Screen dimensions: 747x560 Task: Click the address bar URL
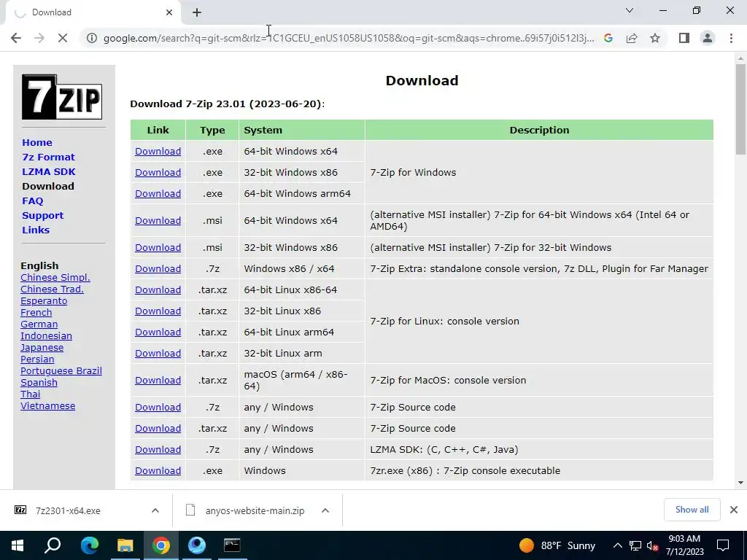pyautogui.click(x=349, y=38)
